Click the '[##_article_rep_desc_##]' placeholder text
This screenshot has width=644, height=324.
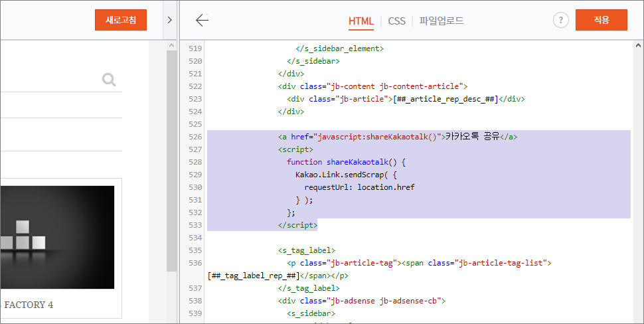pyautogui.click(x=445, y=99)
